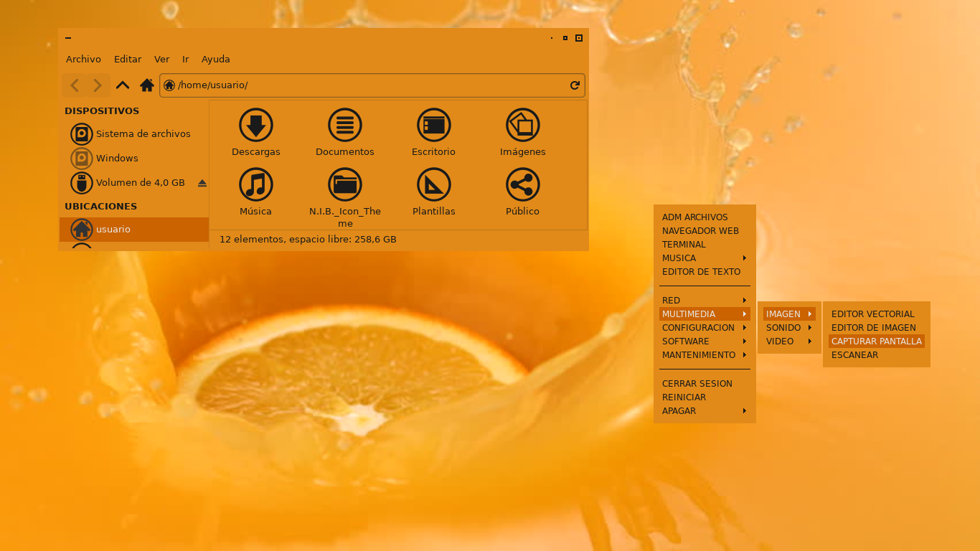Open the Escritorio folder icon

click(x=434, y=125)
